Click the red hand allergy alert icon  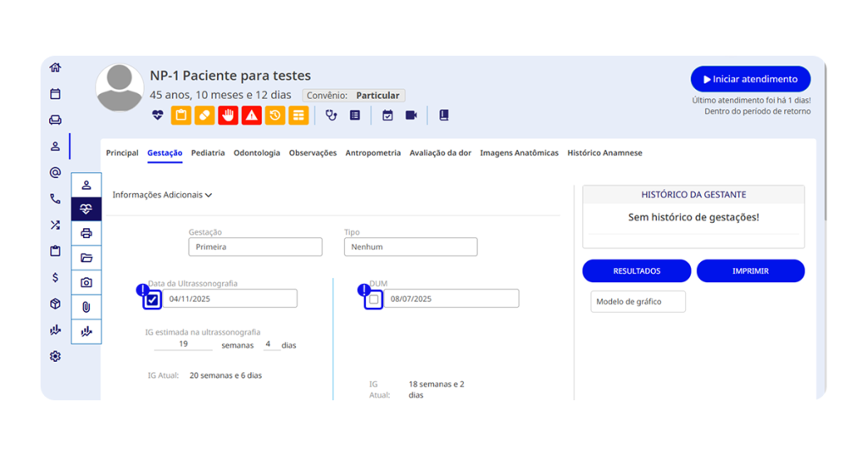tap(228, 115)
